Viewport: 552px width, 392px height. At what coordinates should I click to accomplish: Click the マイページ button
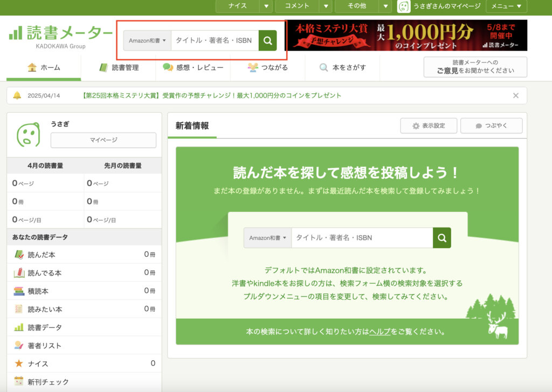click(103, 140)
